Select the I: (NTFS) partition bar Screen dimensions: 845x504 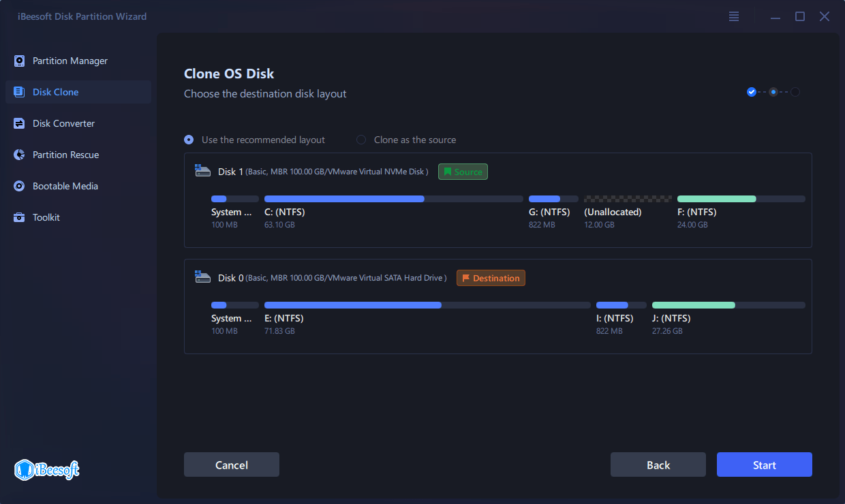(621, 305)
